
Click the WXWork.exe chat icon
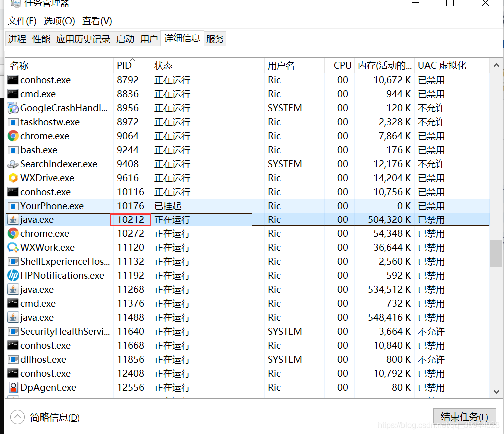tap(13, 247)
